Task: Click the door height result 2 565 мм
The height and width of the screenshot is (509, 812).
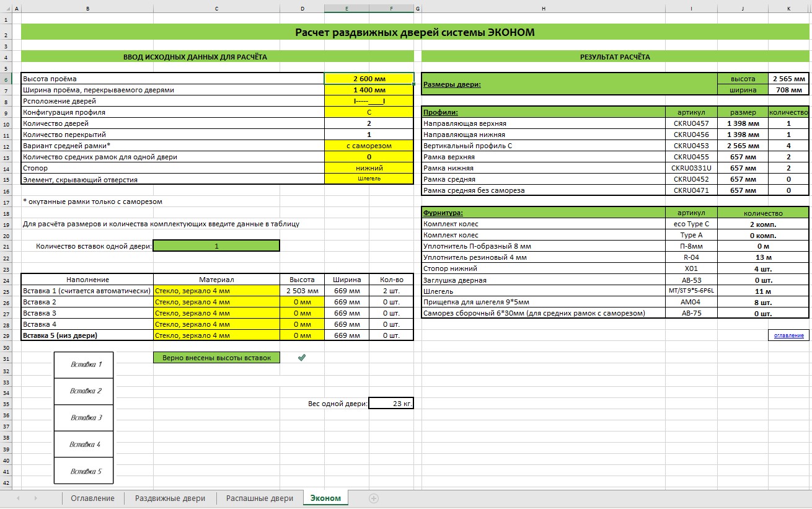Action: click(x=788, y=79)
